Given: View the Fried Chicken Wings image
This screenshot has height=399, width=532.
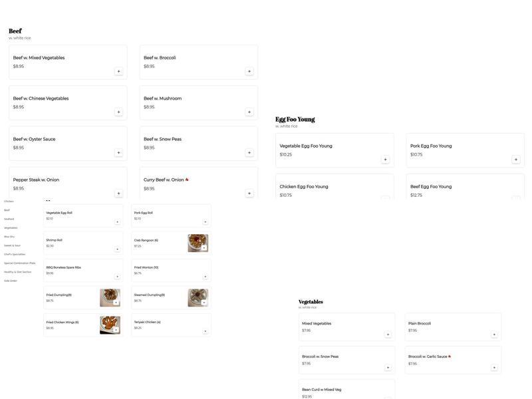Looking at the screenshot, I should 108,325.
